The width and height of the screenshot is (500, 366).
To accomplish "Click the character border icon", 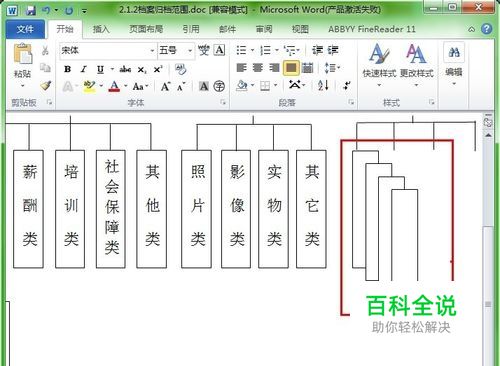I will tap(219, 50).
